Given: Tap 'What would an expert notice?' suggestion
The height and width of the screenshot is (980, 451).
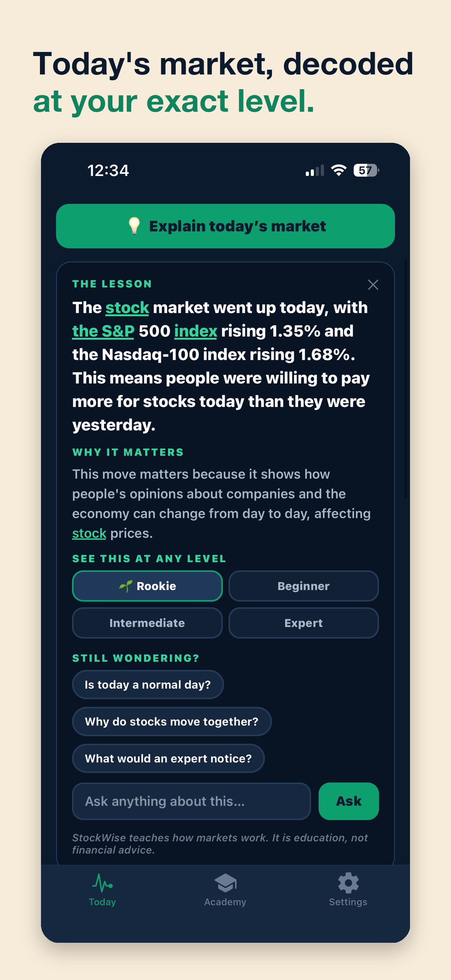Looking at the screenshot, I should click(x=168, y=758).
